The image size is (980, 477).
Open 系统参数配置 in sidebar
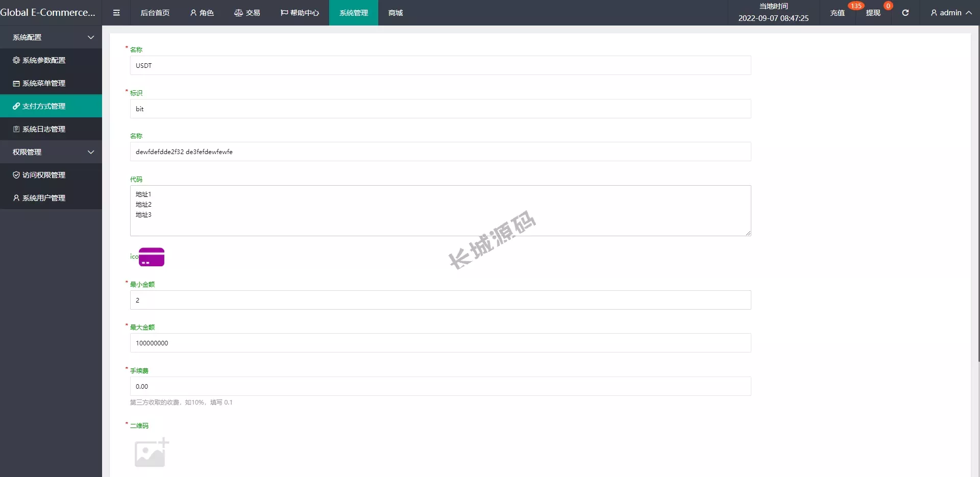(51, 60)
